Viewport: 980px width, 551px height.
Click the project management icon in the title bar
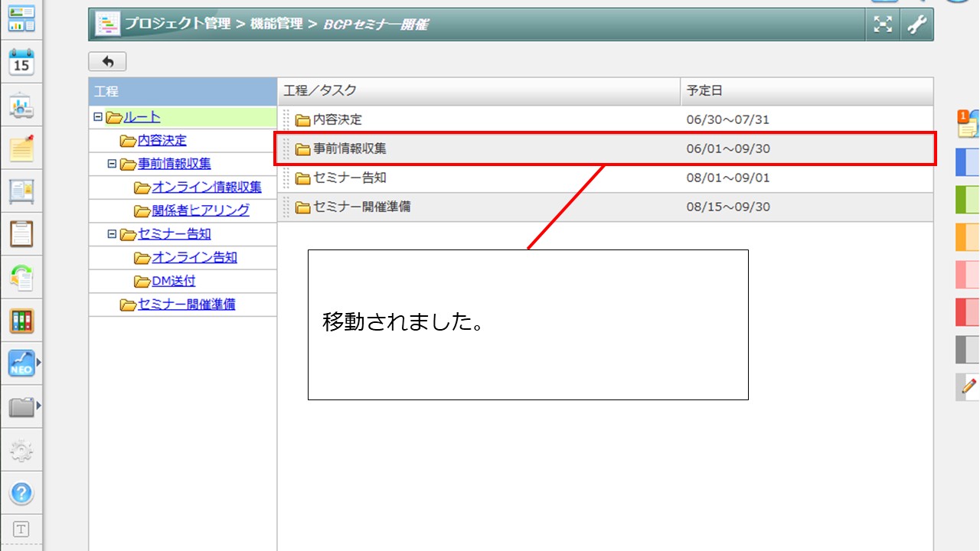[107, 24]
